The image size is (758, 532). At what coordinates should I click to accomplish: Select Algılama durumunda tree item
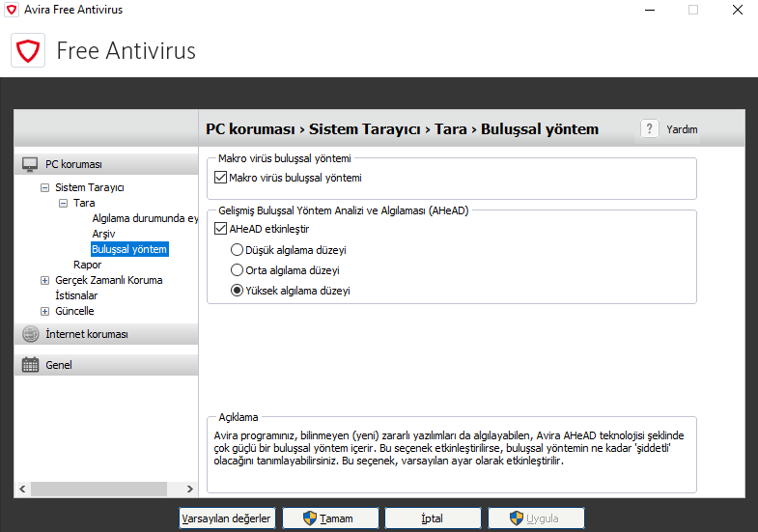(145, 218)
